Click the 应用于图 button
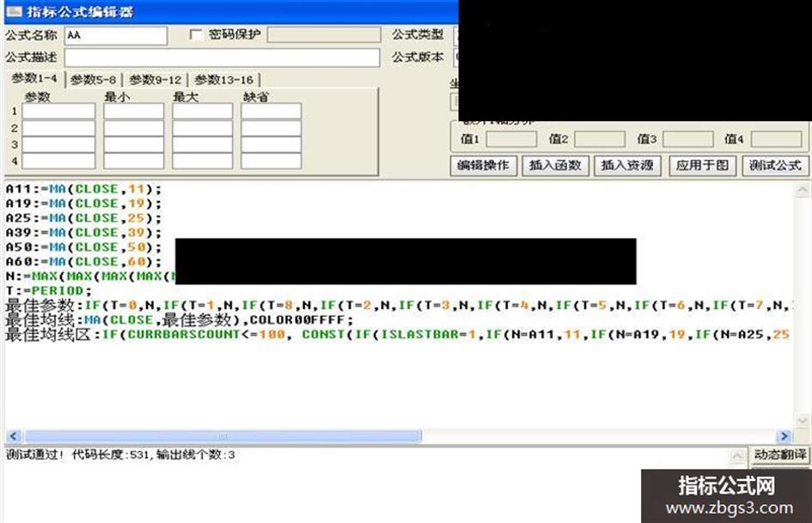Screen dimensions: 812x523 pyautogui.click(x=702, y=166)
